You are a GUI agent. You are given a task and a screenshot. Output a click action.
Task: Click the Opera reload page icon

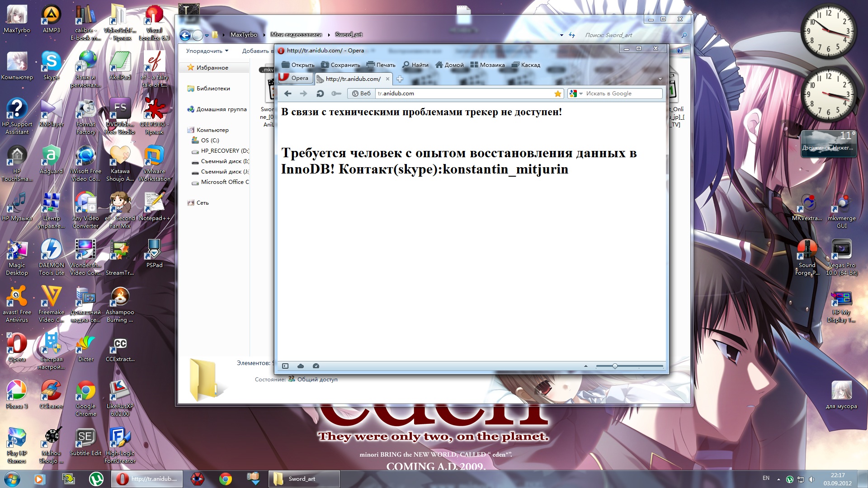tap(320, 94)
